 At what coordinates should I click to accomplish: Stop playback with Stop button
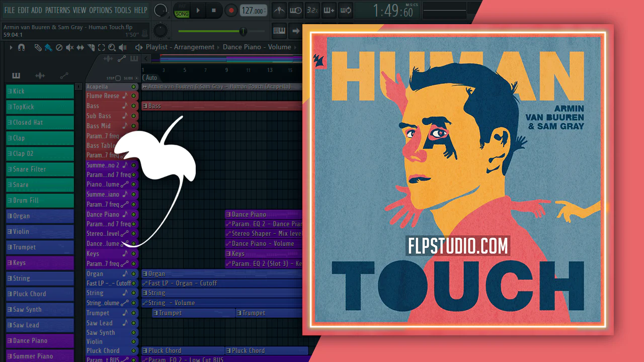214,10
